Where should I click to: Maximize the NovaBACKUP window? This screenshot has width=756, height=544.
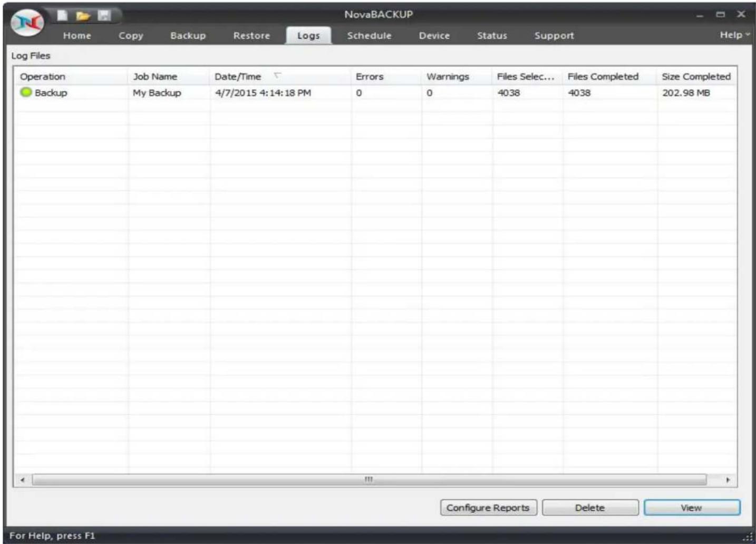[721, 15]
